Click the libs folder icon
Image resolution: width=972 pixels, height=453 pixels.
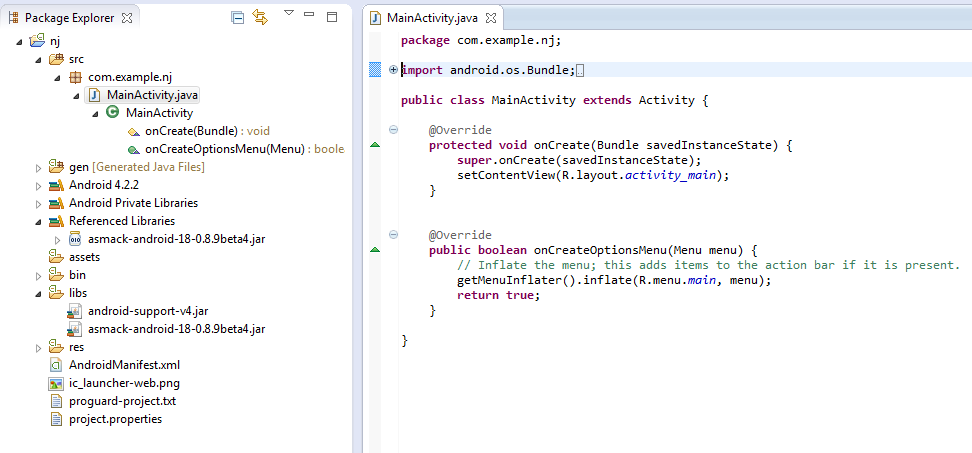tap(56, 292)
